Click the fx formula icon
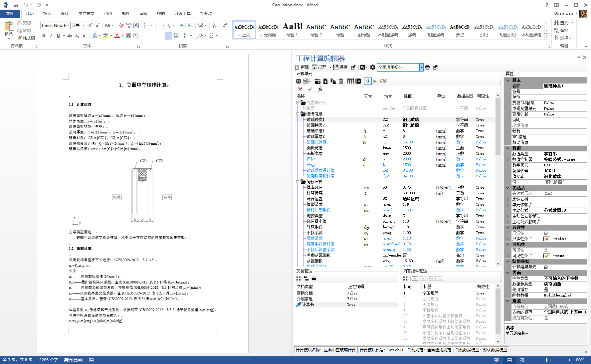Screen dimensions: 591x364 tap(320, 89)
